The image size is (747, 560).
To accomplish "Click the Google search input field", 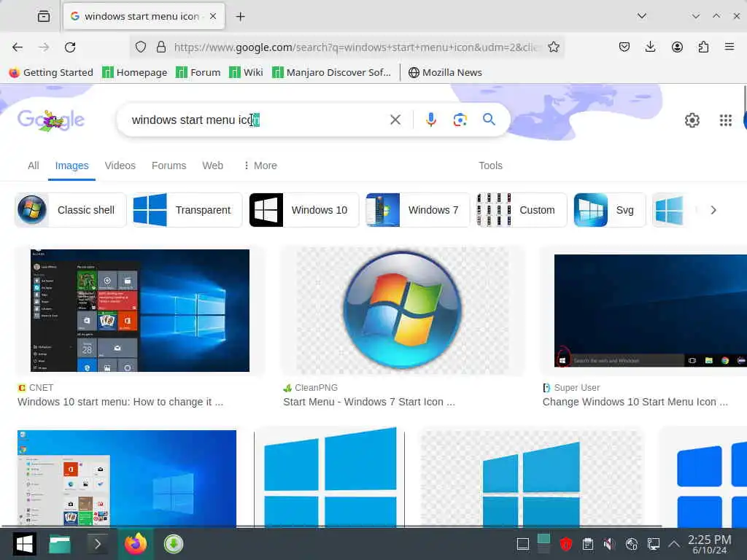I will pyautogui.click(x=258, y=120).
